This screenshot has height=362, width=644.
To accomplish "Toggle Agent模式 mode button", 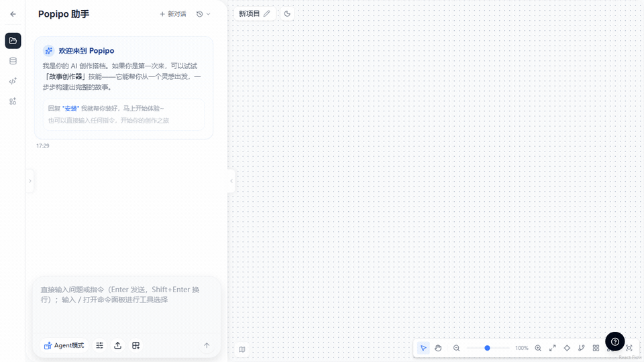I will [64, 345].
